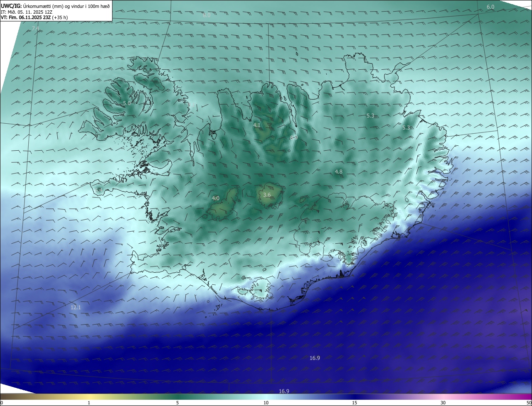Click the 0 label on the color scale
Image resolution: width=532 pixels, height=406 pixels.
pyautogui.click(x=2, y=403)
